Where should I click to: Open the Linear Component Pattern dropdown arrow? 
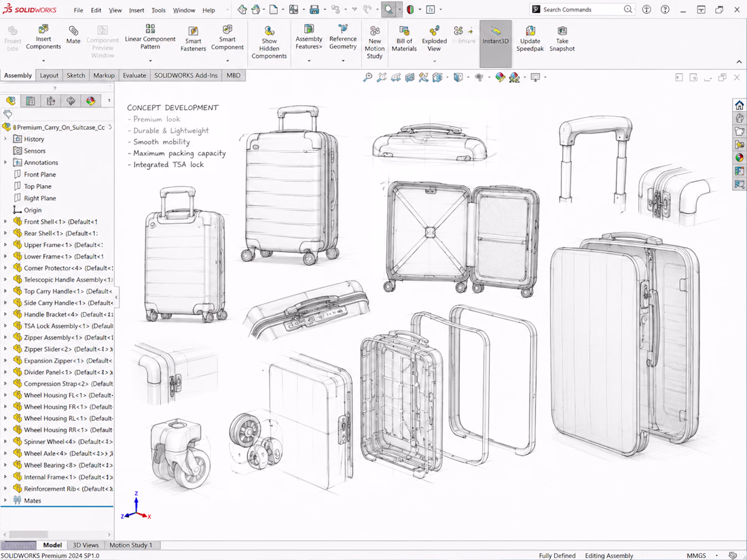[x=150, y=61]
